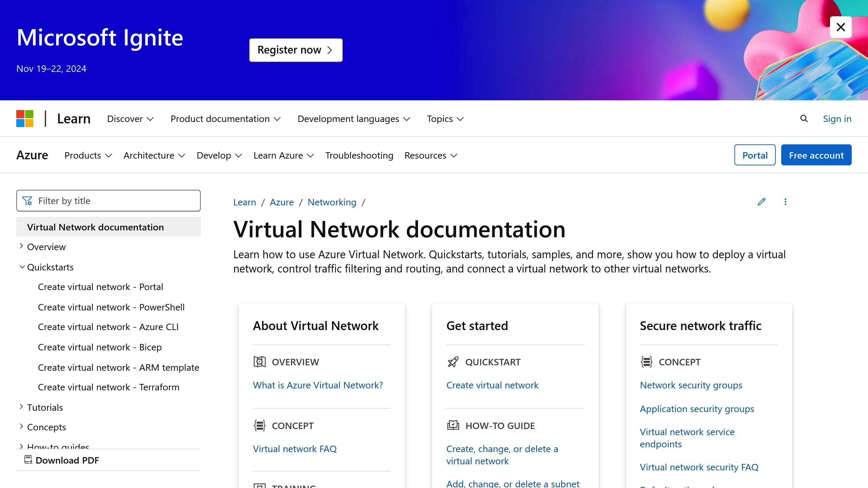
Task: Click What is Azure Virtual Network link
Action: (318, 384)
